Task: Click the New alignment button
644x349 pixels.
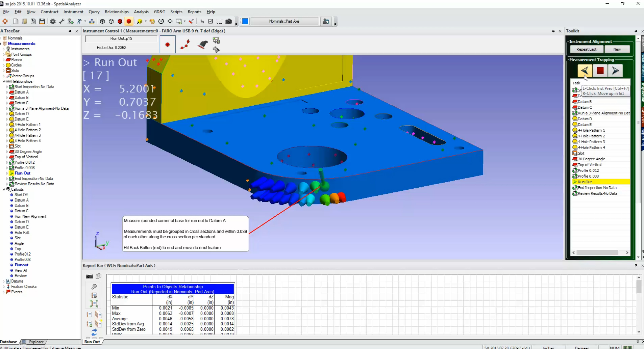Action: pyautogui.click(x=617, y=49)
